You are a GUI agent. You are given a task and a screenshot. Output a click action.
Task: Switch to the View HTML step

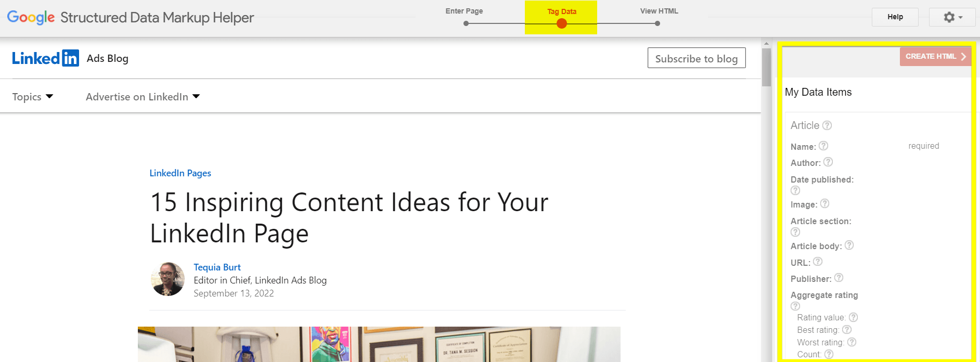(659, 10)
